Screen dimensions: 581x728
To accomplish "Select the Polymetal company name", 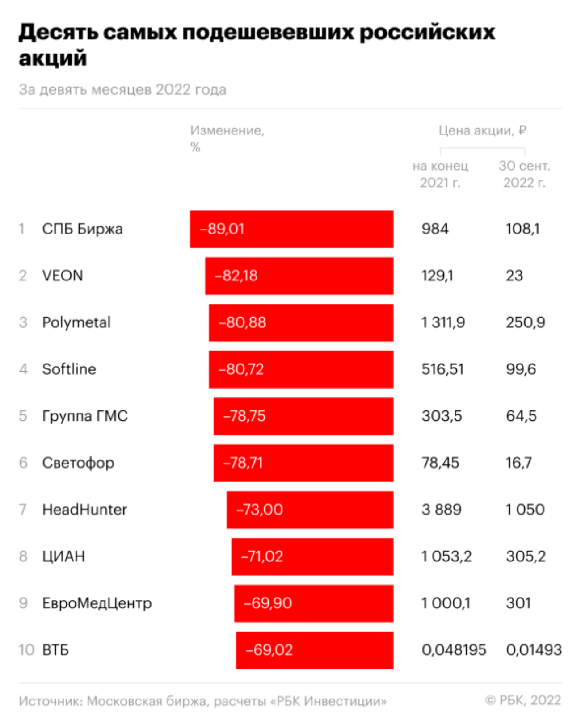I will pyautogui.click(x=76, y=322).
